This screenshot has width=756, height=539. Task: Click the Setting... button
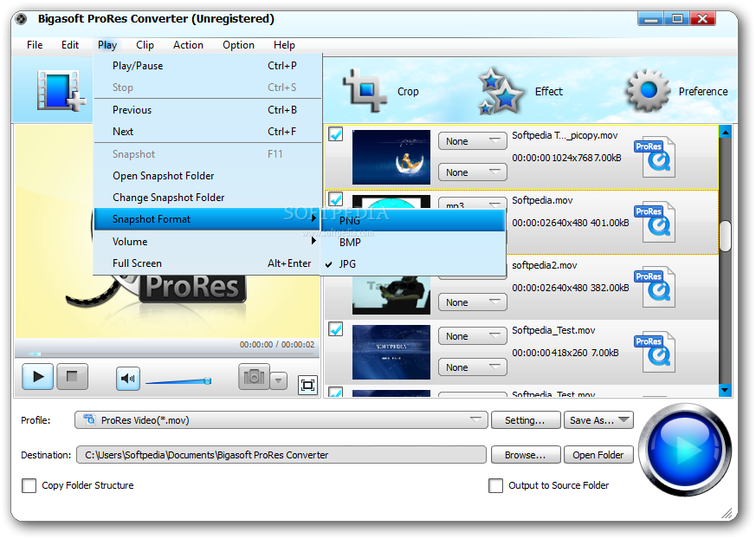click(526, 419)
